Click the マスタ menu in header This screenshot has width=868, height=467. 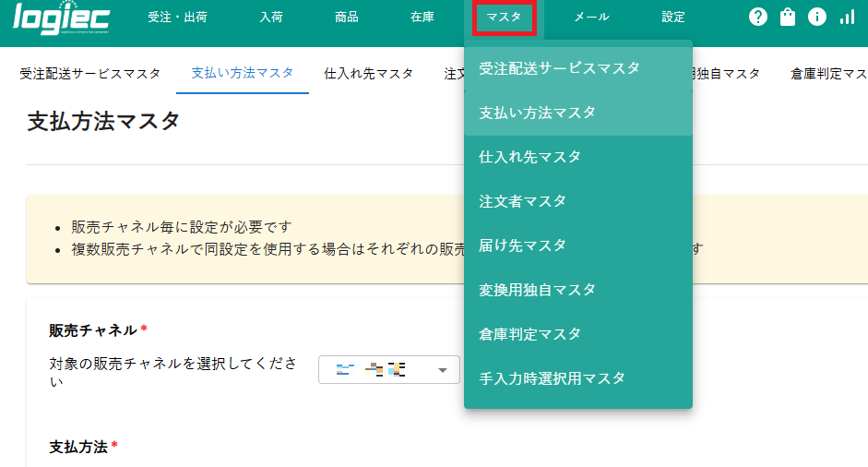[505, 18]
